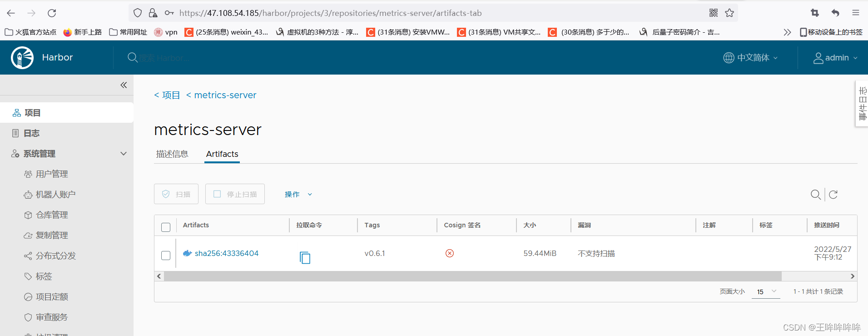Click the Harbor lighthouse logo
Screen dimensions: 868x336
coord(22,58)
